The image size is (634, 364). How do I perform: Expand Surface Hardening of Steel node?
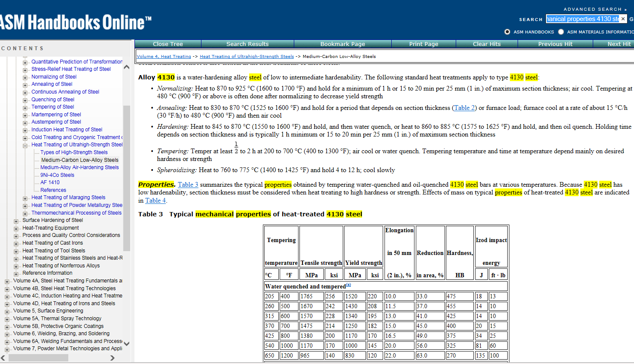(x=16, y=221)
